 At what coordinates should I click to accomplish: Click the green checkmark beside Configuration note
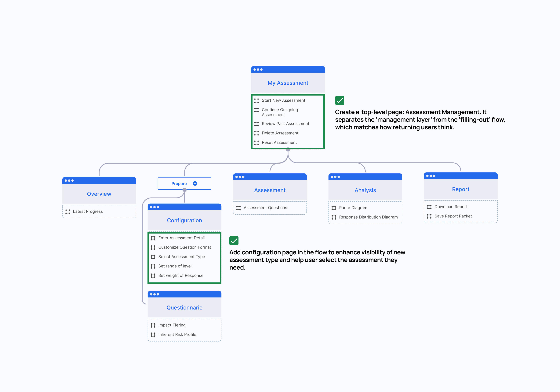pyautogui.click(x=234, y=241)
